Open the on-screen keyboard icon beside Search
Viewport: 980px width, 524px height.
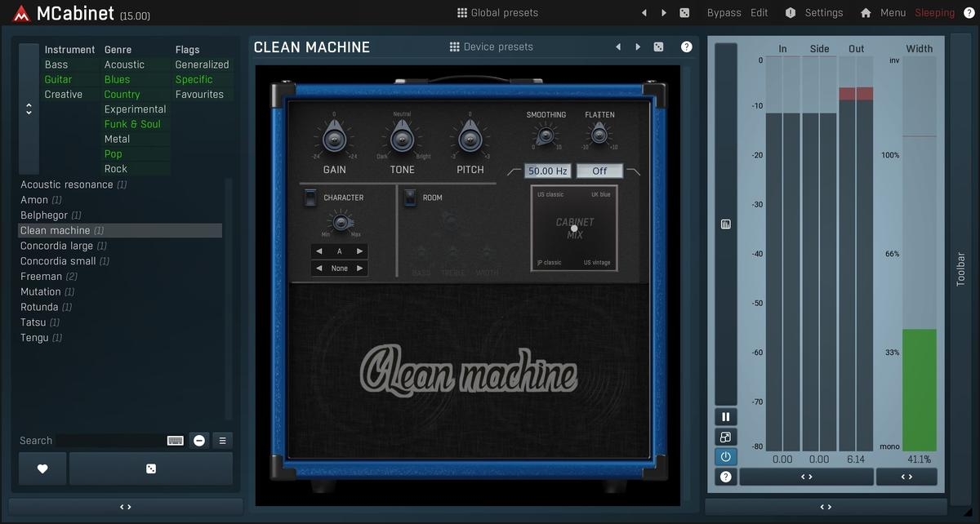coord(175,441)
